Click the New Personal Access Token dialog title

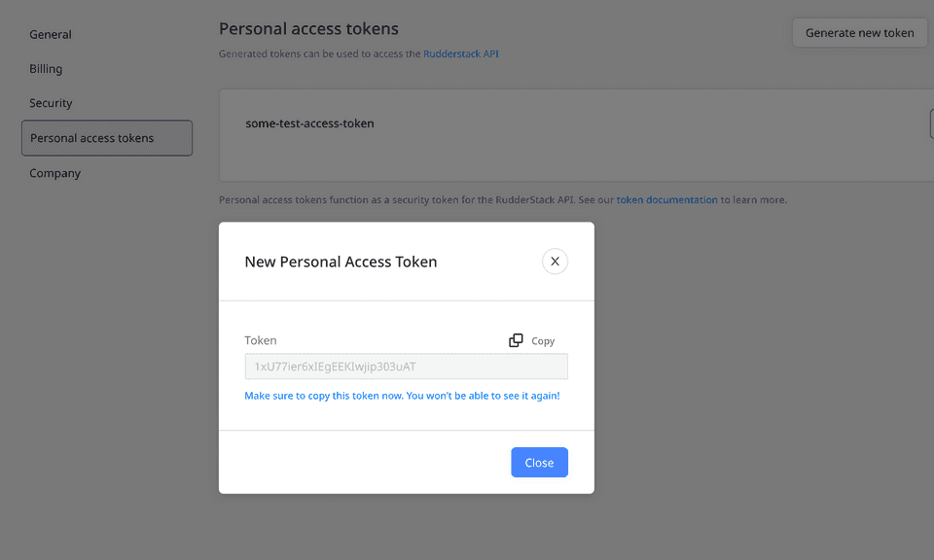coord(341,261)
